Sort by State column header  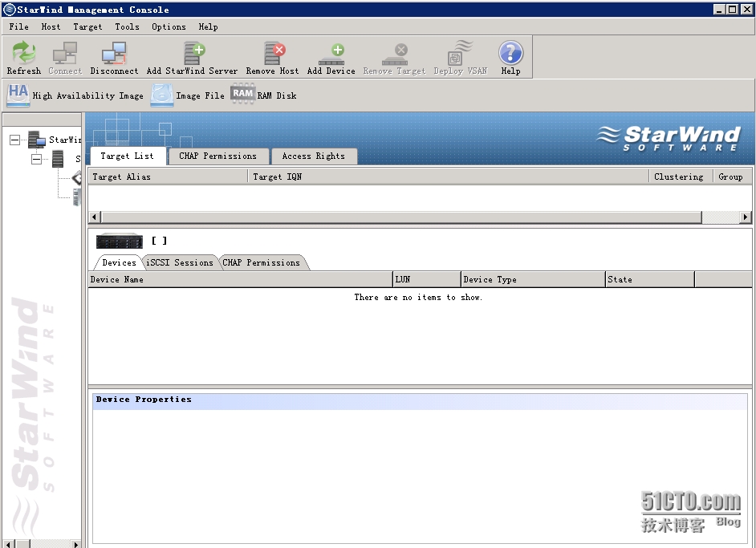pos(650,279)
